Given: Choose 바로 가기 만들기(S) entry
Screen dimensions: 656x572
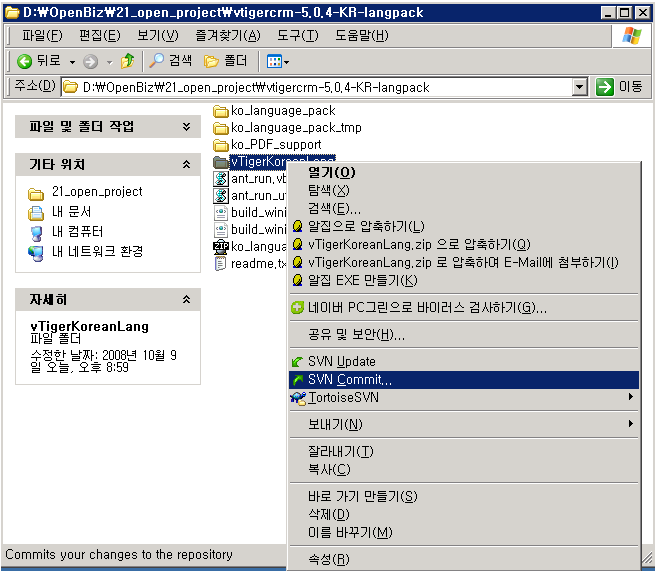Looking at the screenshot, I should tap(464, 496).
